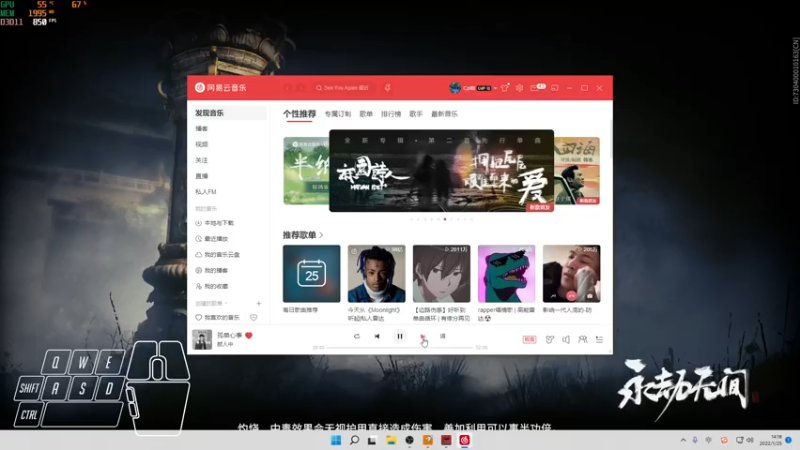This screenshot has width=800, height=450.
Task: Add a new playlist with the plus icon
Action: 259,304
